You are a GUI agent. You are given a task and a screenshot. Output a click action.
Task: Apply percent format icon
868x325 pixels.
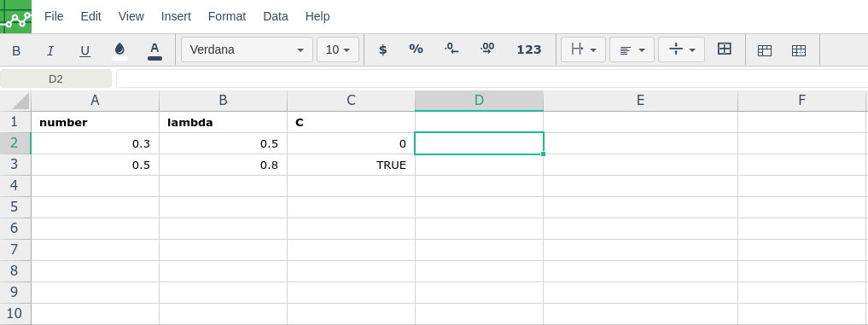click(417, 49)
